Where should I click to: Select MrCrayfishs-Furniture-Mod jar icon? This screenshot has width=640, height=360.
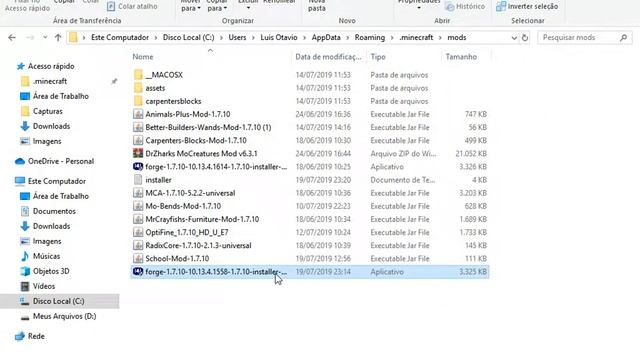tap(138, 219)
